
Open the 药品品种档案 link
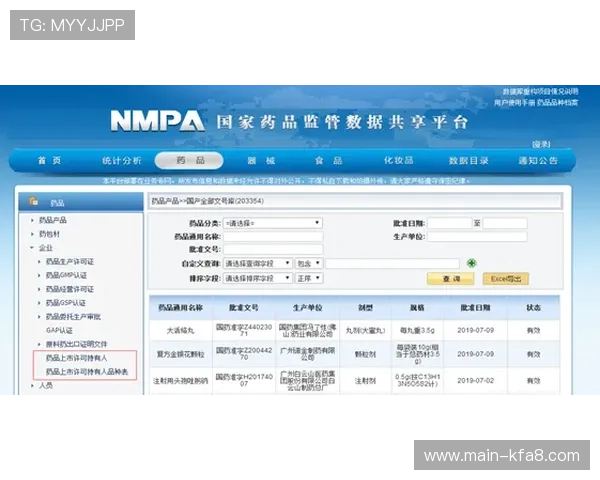(557, 103)
